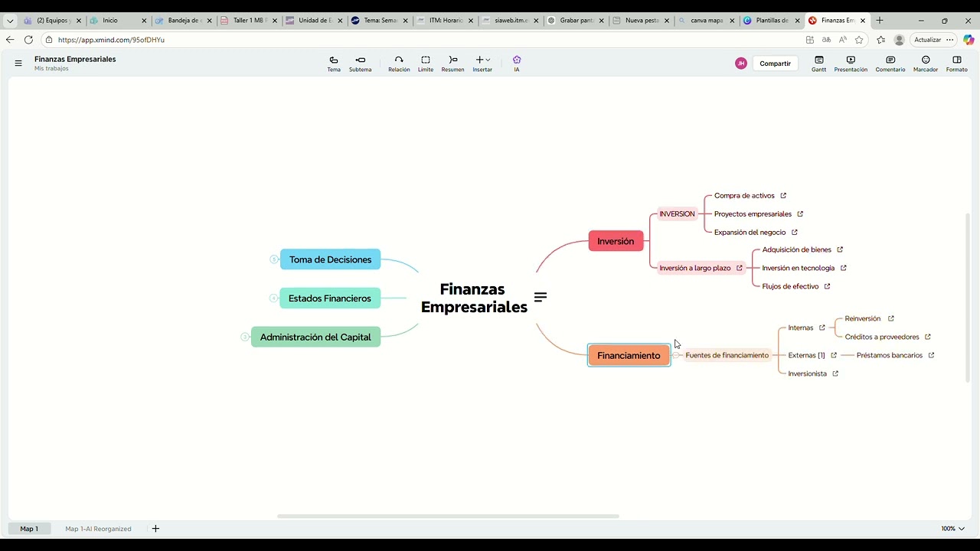Image resolution: width=980 pixels, height=551 pixels.
Task: Switch to the Taller 1 MB browser tab
Action: [x=248, y=21]
